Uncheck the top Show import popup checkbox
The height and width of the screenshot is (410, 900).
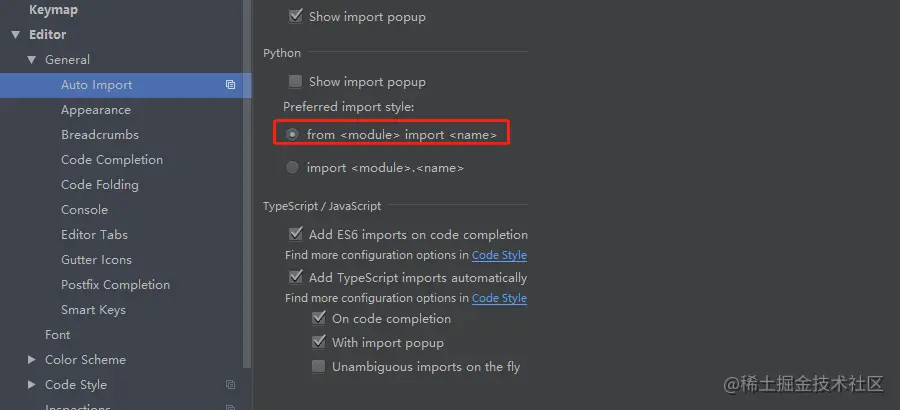[x=296, y=16]
